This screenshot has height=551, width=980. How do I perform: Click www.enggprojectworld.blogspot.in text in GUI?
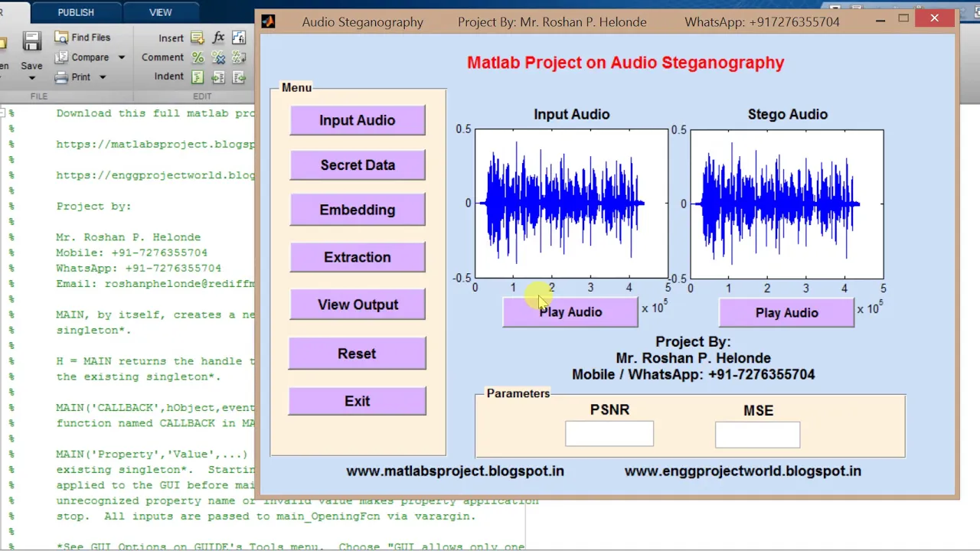743,471
